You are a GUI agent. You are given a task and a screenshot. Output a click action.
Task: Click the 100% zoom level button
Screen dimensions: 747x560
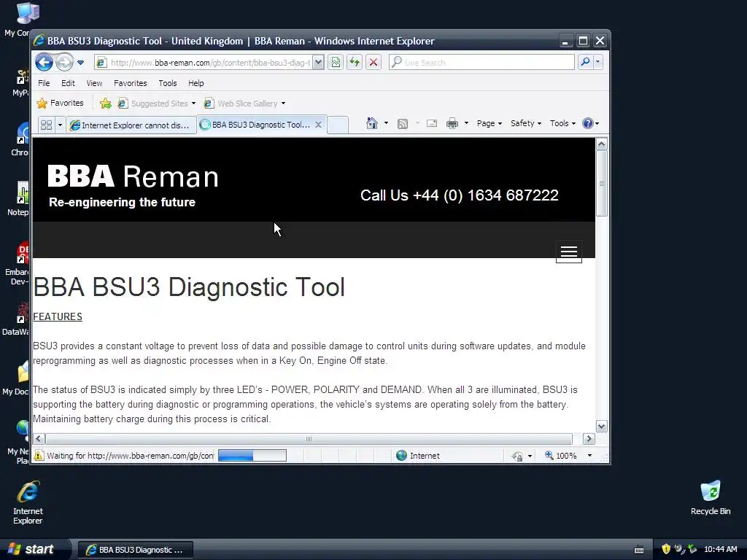pos(561,456)
